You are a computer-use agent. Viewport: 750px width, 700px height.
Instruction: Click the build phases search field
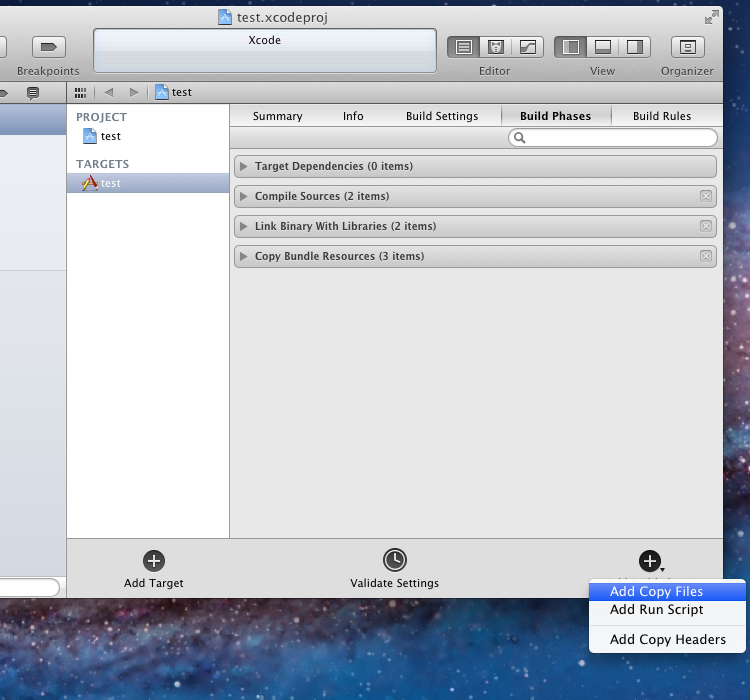(x=613, y=138)
